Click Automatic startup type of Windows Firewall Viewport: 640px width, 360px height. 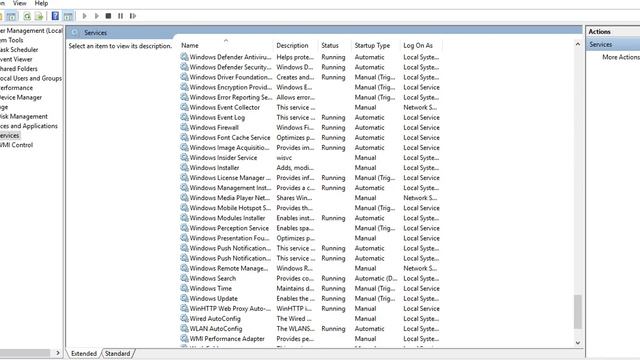[369, 127]
